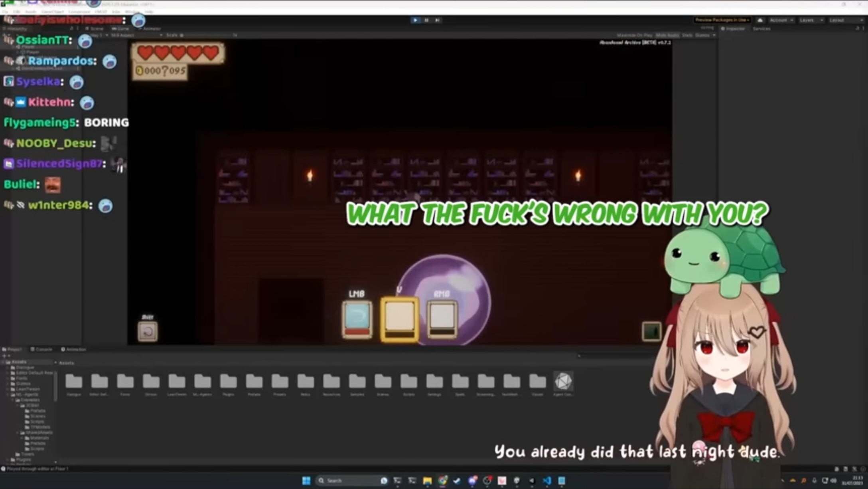Toggle Maximize On Play
Image resolution: width=868 pixels, height=489 pixels.
tap(634, 36)
